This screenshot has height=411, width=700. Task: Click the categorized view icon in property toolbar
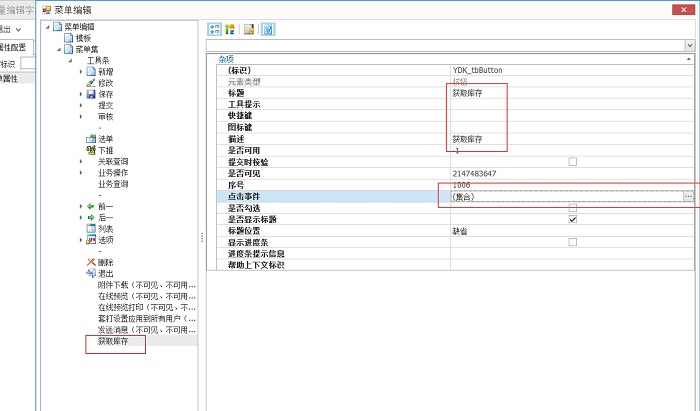[214, 29]
